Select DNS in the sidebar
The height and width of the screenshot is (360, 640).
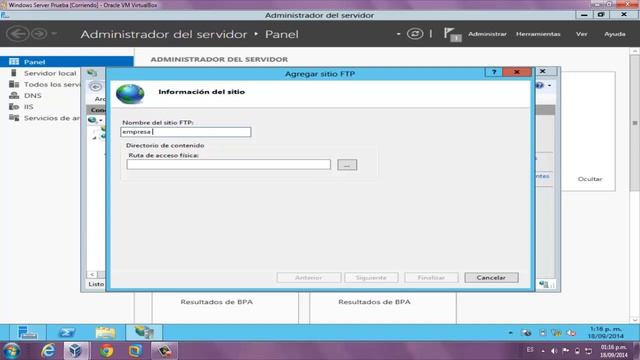click(33, 96)
